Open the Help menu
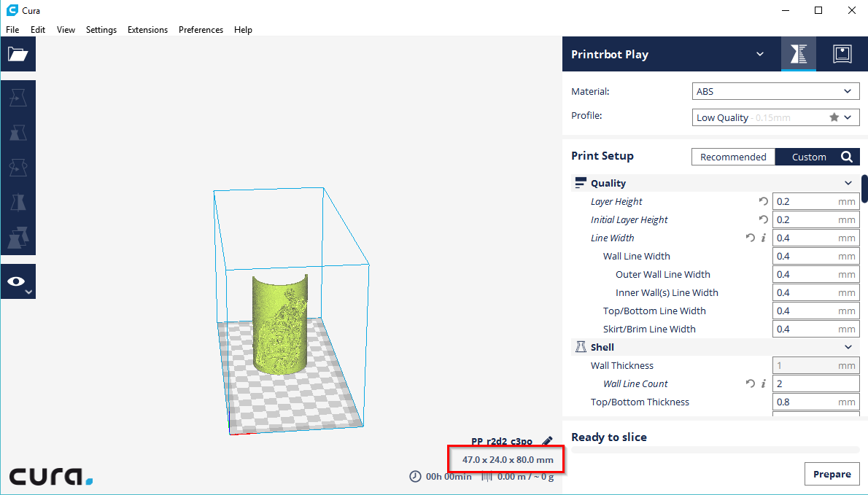The image size is (868, 495). point(243,30)
